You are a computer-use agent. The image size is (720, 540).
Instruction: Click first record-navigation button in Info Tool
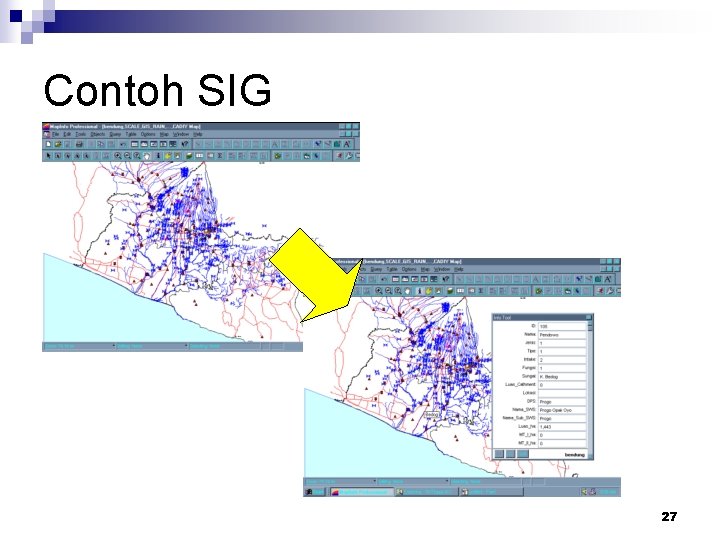499,454
